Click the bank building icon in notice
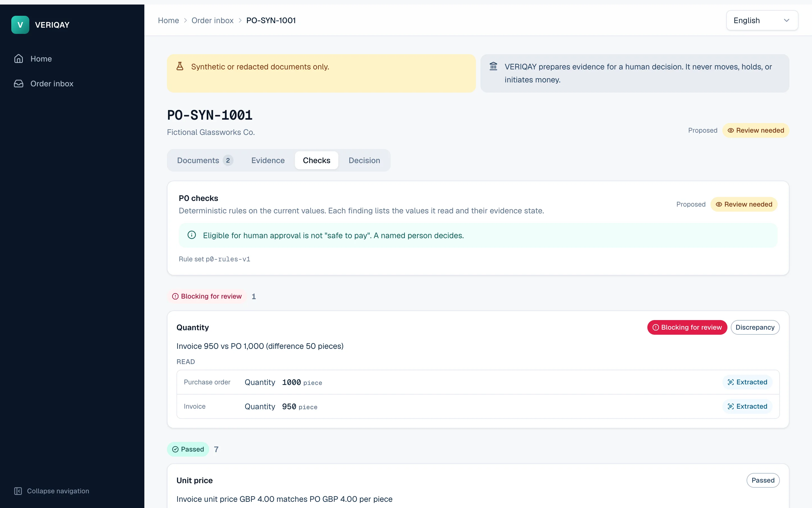The height and width of the screenshot is (508, 812). (493, 66)
